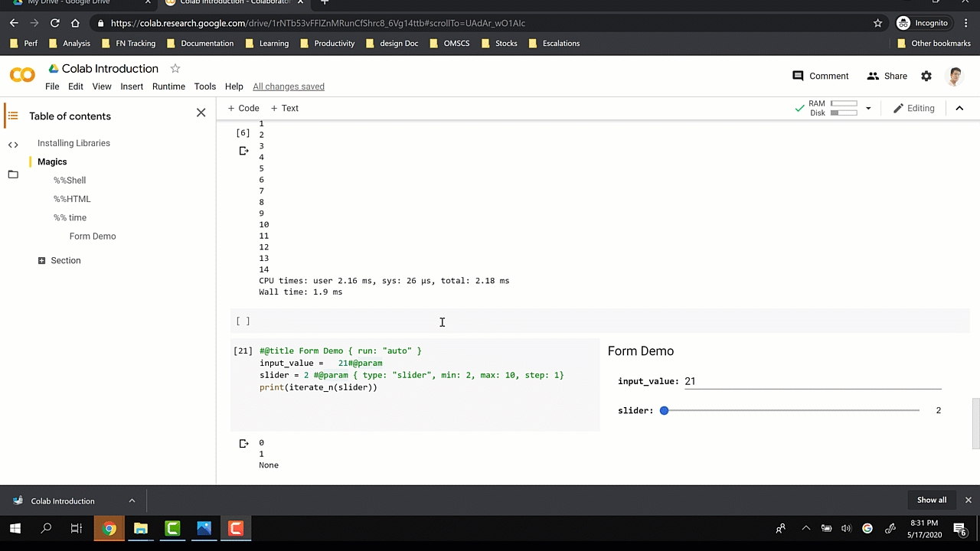Click the slider handle in Form Demo
The image size is (980, 551).
[x=665, y=411]
